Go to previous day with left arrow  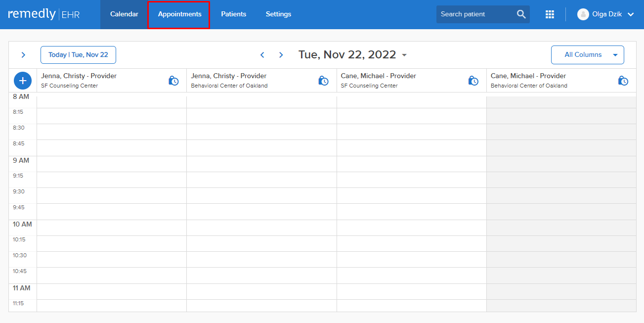point(262,55)
